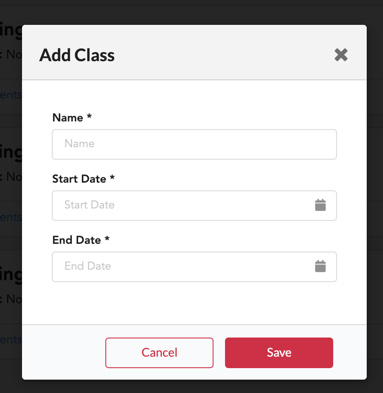This screenshot has width=383, height=393.
Task: Click the dimmed overlay right of the dialog
Action: click(375, 200)
